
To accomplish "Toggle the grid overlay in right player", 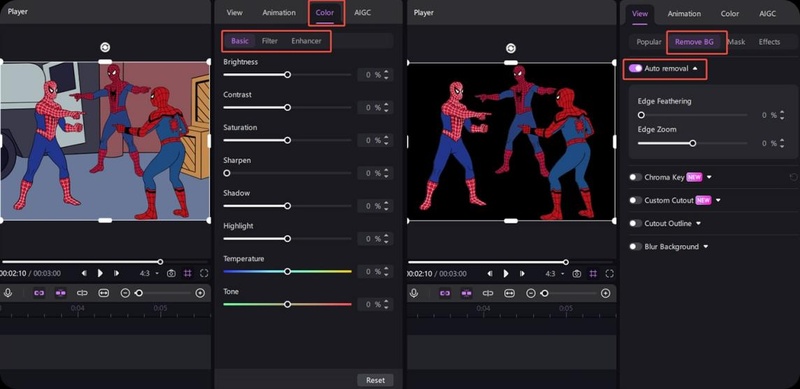I will [593, 274].
